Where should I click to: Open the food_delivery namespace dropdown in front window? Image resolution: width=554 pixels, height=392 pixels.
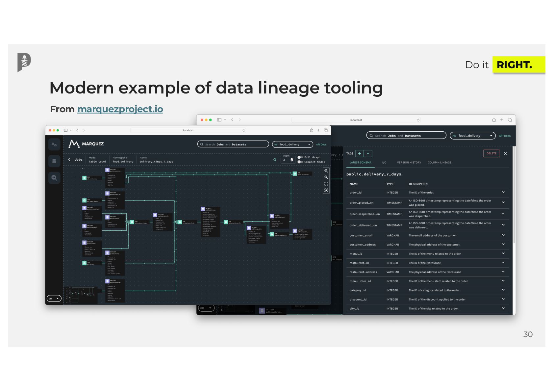(x=292, y=144)
